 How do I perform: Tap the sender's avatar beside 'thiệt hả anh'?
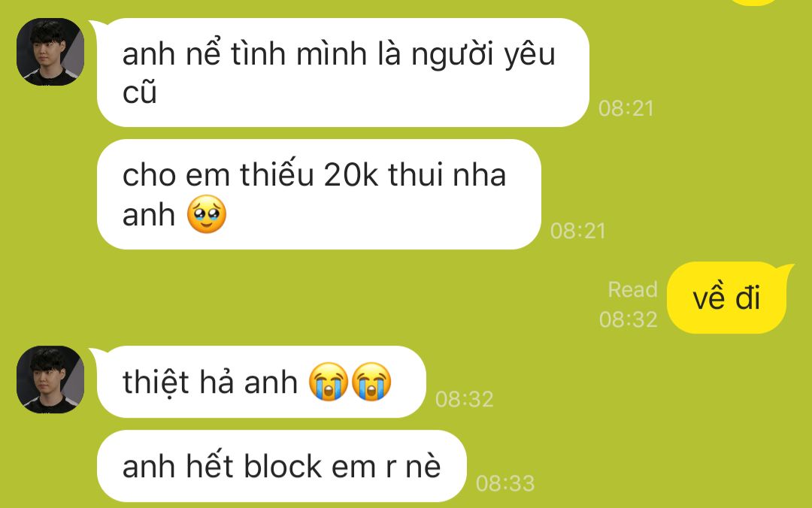(50, 379)
